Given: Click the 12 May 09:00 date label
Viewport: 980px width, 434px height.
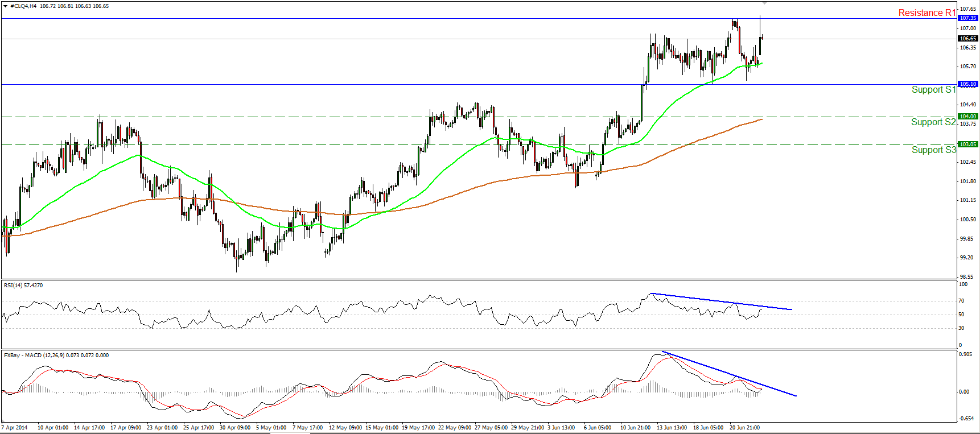Looking at the screenshot, I should 344,427.
